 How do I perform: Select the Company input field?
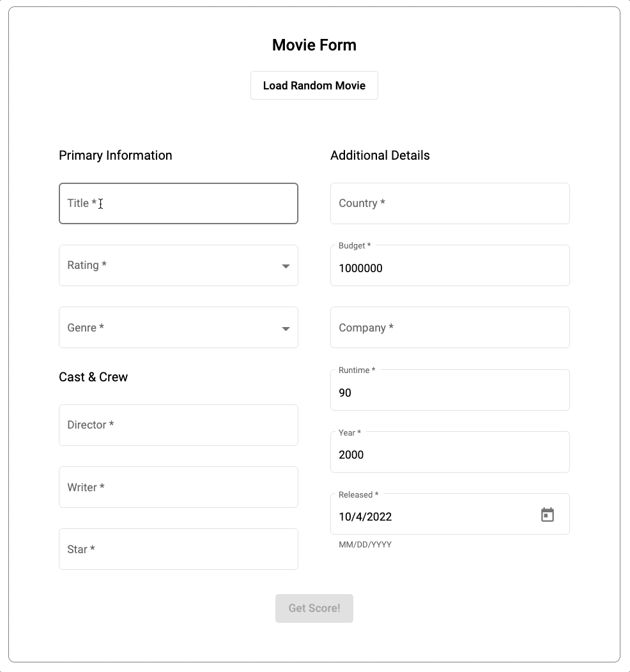tap(449, 328)
